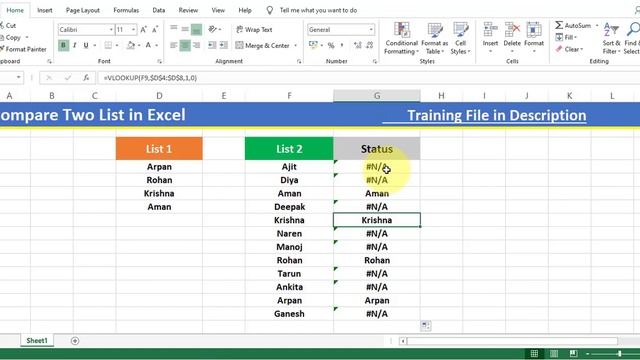
Task: Open the Sort & Filter dropdown
Action: (611, 39)
